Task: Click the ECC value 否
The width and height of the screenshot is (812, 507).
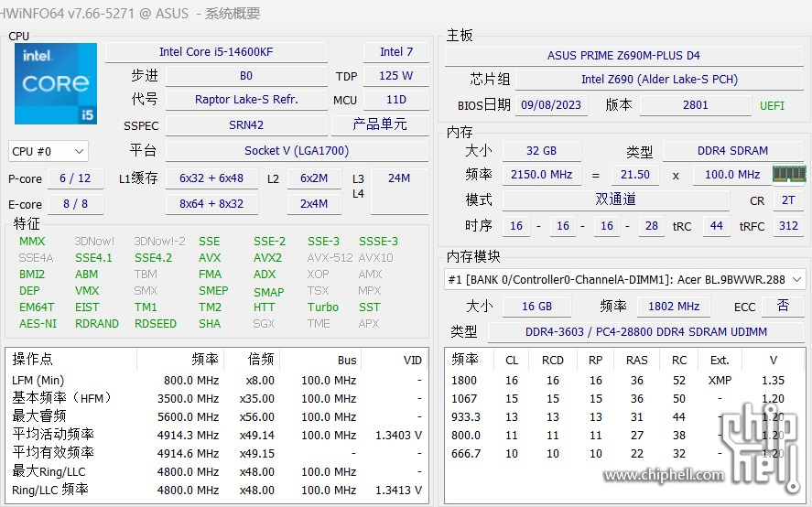Action: pyautogui.click(x=783, y=306)
